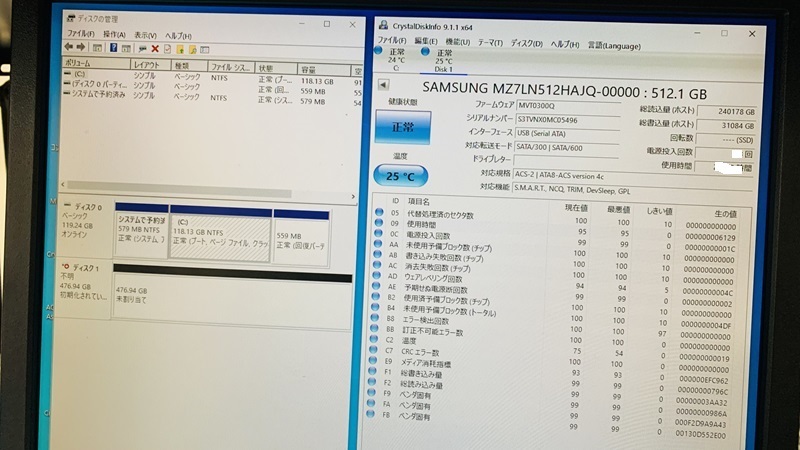The height and width of the screenshot is (450, 800).
Task: Click the 正常 health status button
Action: [x=403, y=127]
